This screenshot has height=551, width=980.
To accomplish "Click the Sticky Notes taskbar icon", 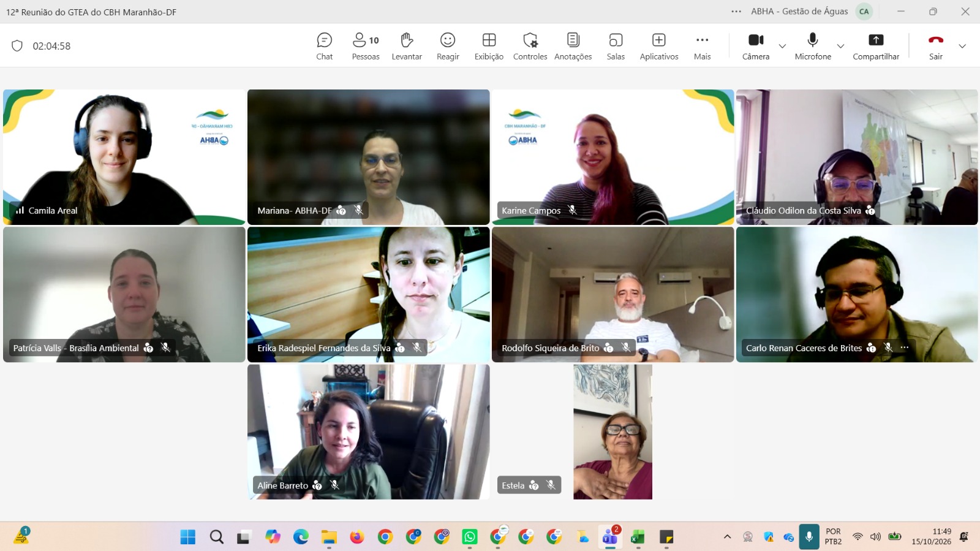I will [666, 537].
